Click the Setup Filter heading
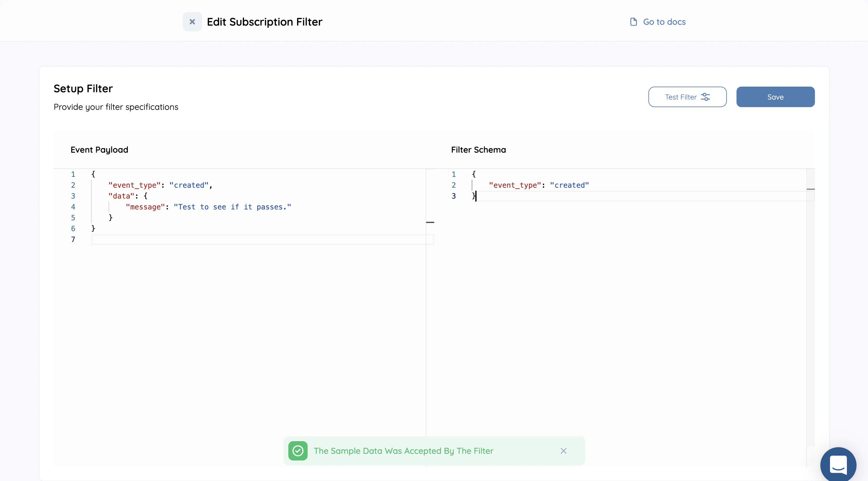Viewport: 868px width, 481px height. pyautogui.click(x=83, y=88)
